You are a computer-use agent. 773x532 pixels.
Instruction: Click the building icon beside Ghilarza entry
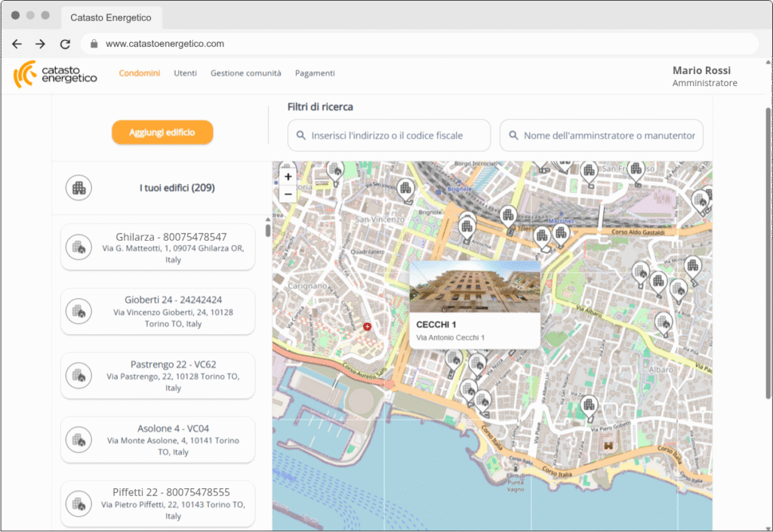pyautogui.click(x=78, y=247)
